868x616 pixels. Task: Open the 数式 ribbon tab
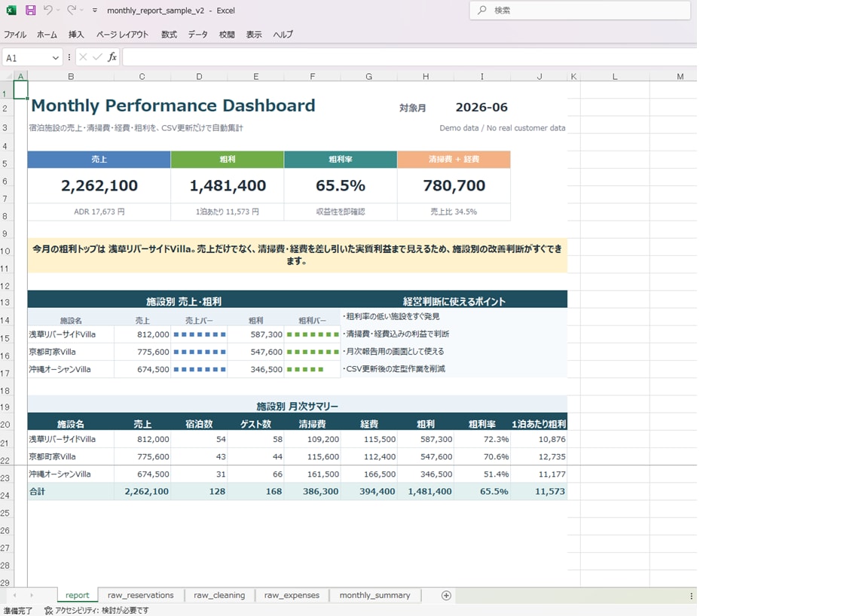pyautogui.click(x=169, y=35)
